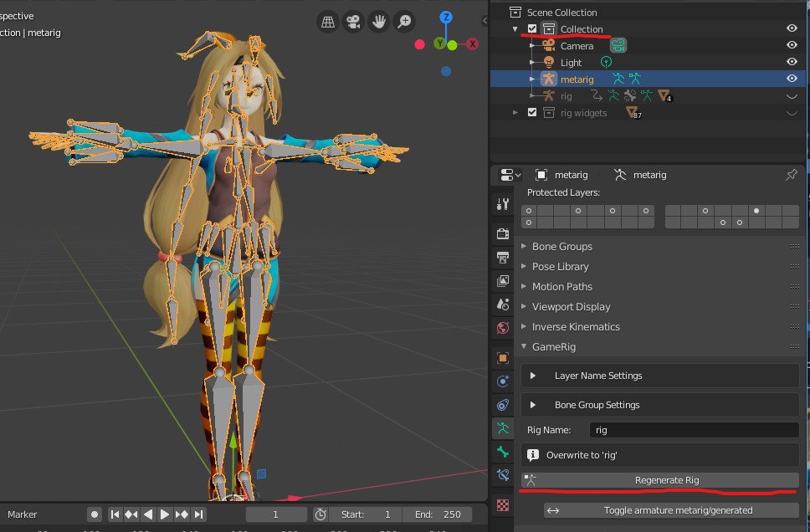
Task: Click the Regenerate Rig button
Action: point(659,480)
